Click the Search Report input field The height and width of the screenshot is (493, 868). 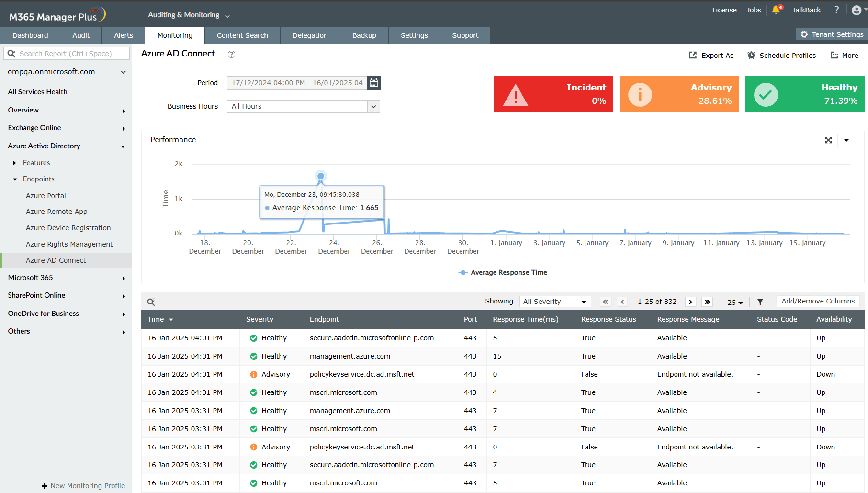pos(67,53)
